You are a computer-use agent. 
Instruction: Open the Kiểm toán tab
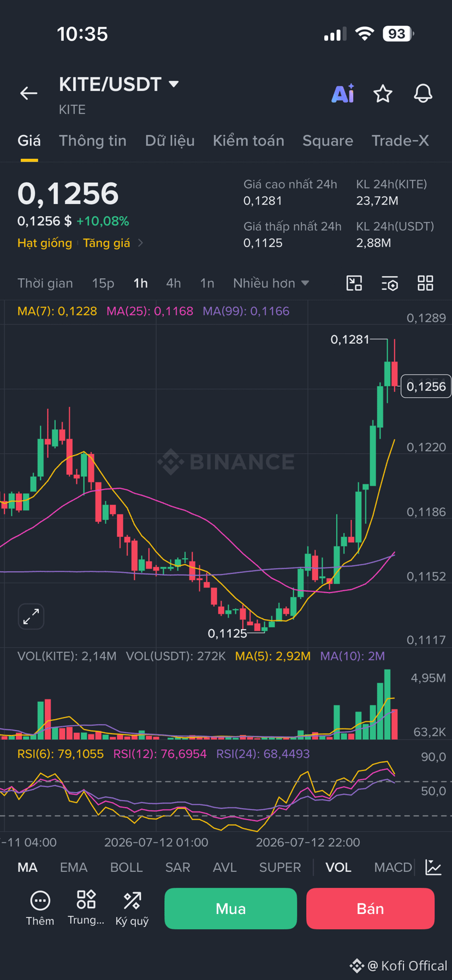(248, 141)
